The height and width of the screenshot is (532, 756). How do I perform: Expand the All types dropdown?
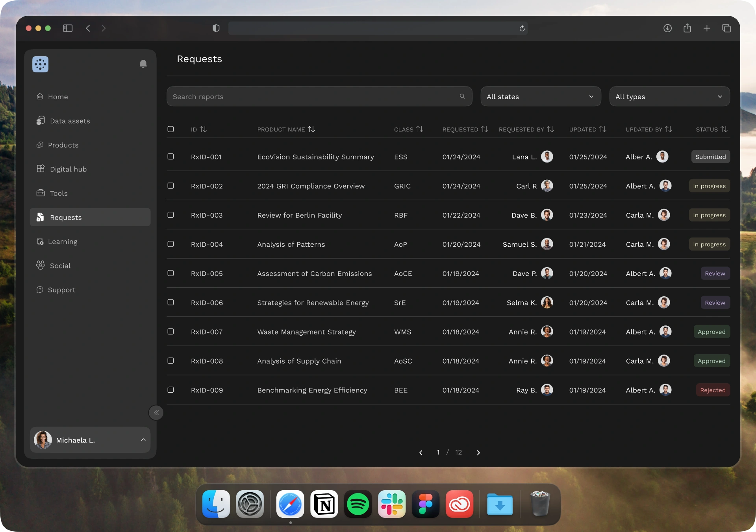click(x=669, y=96)
